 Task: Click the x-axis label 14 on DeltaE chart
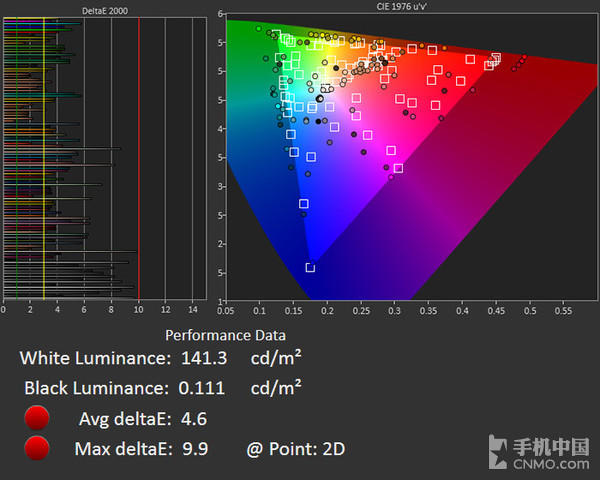(x=193, y=310)
